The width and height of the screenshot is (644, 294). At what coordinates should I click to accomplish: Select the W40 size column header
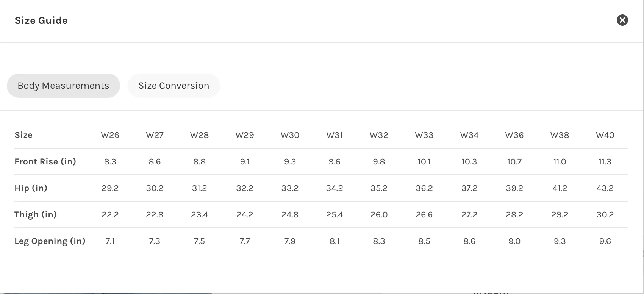click(x=605, y=135)
